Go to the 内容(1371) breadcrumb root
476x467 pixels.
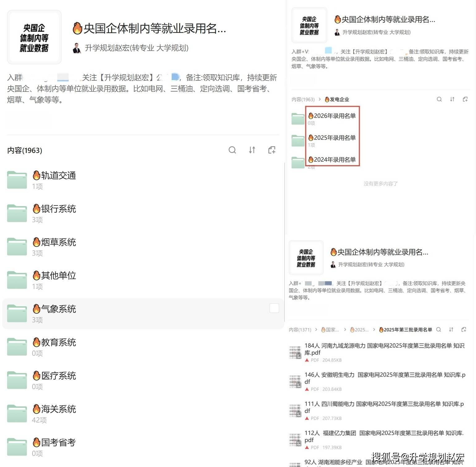(x=300, y=330)
